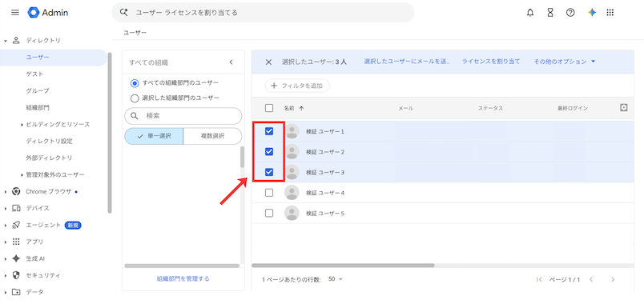644x304 pixels.
Task: Click フィルタを追加 button
Action: pos(297,86)
